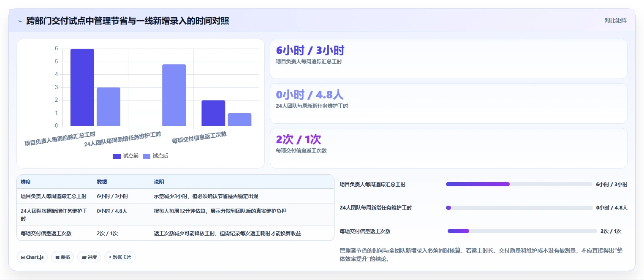Screen dimensions: 644x280
Task: Click card caption 24人团队每周新增任务维护工时
Action: point(312,106)
